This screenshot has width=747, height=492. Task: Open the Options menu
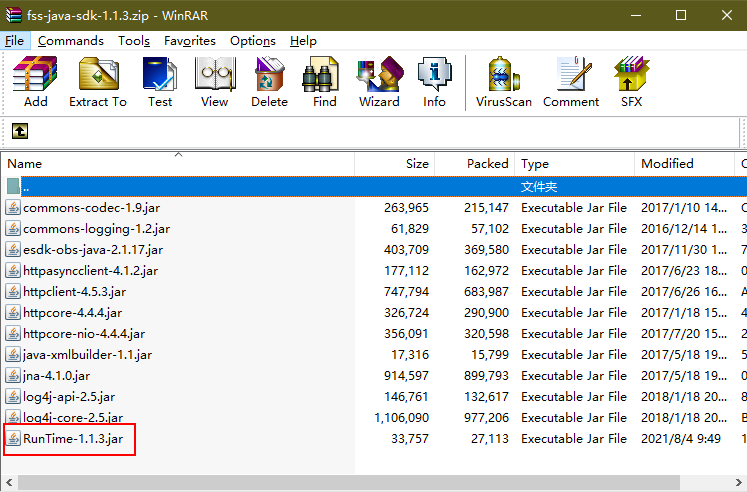(252, 41)
